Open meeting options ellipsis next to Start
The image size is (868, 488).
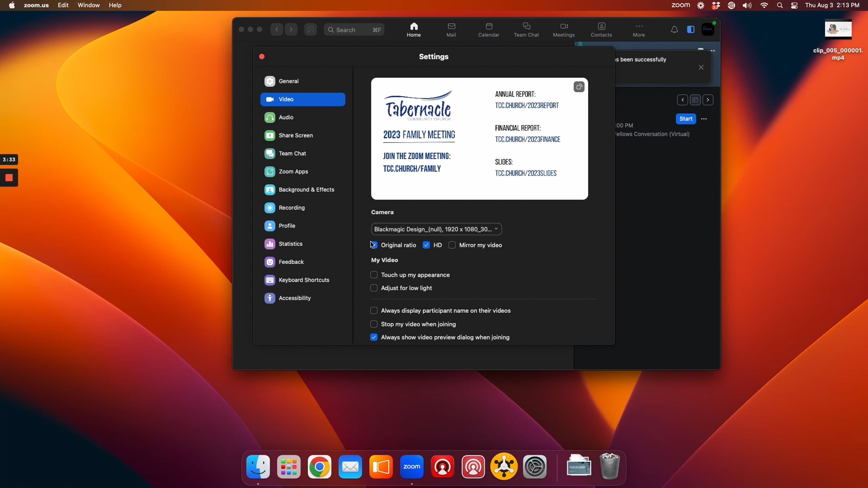point(704,119)
